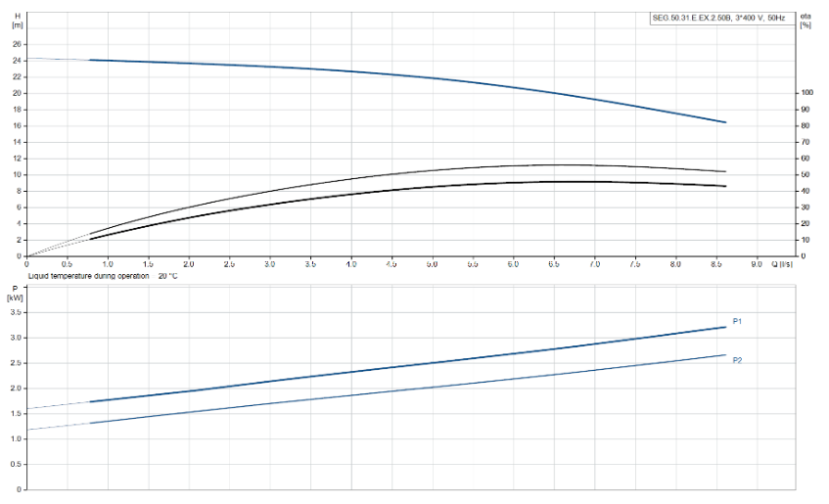Click the P1 power curve label
829x504 pixels.
[737, 322]
